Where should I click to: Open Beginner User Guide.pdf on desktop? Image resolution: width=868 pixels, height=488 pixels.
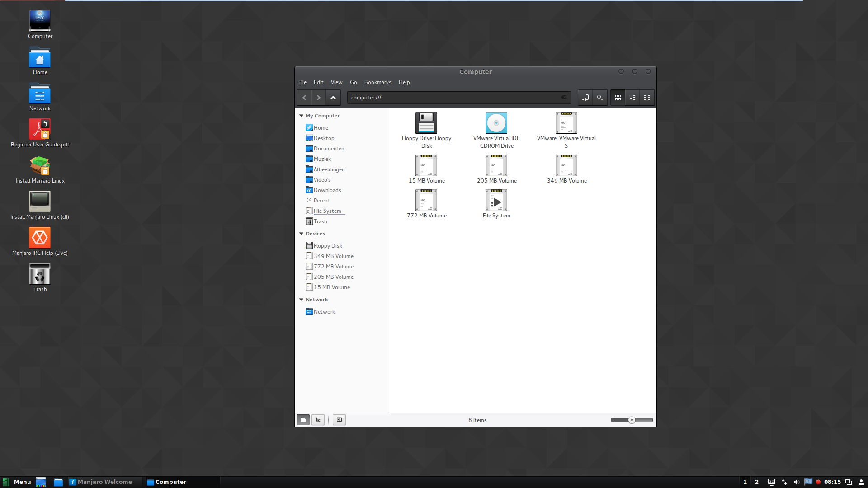(40, 130)
